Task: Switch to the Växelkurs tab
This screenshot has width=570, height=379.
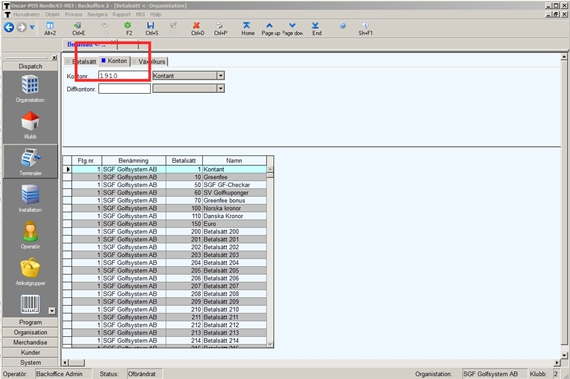Action: [x=149, y=61]
